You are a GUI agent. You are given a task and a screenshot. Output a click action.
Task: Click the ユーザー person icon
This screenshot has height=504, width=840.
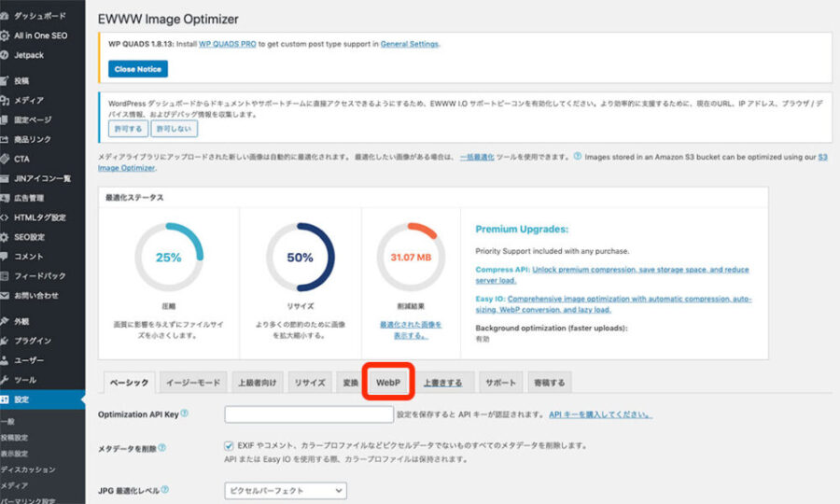(x=5, y=360)
